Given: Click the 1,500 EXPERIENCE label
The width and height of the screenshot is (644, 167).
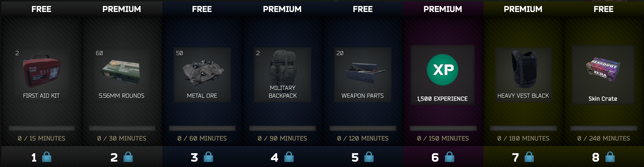Looking at the screenshot, I should 442,99.
